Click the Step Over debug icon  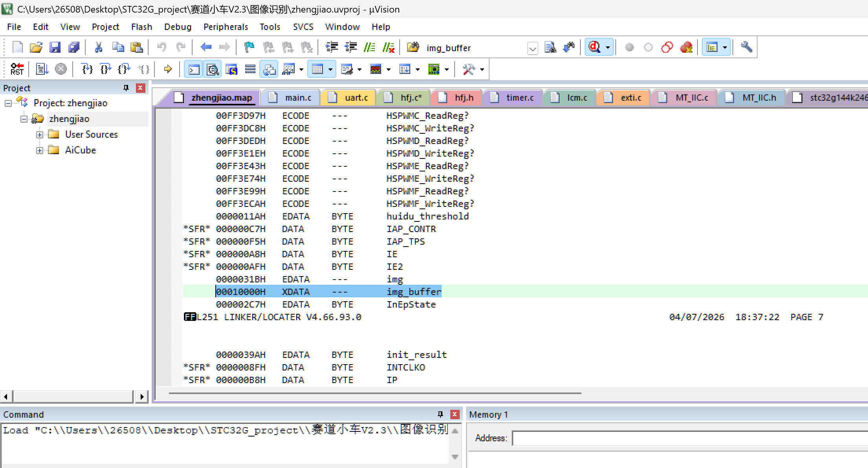(105, 69)
